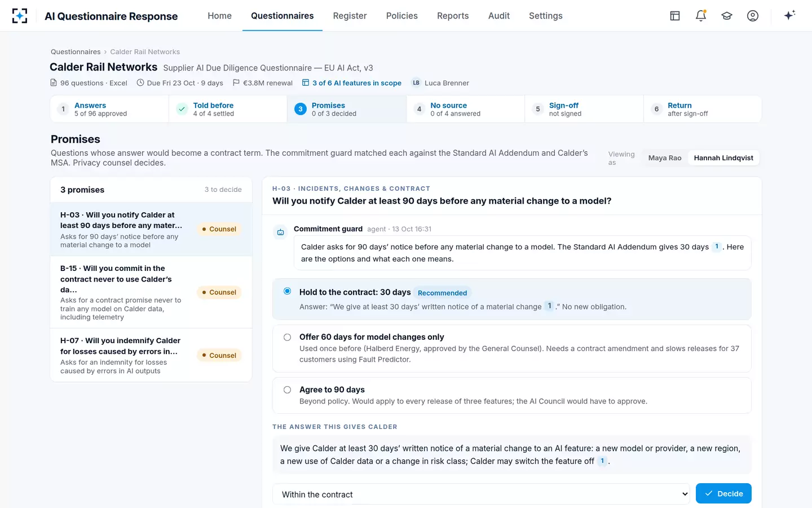Click the Commitment guard agent robot icon
The width and height of the screenshot is (812, 508).
[x=280, y=232]
